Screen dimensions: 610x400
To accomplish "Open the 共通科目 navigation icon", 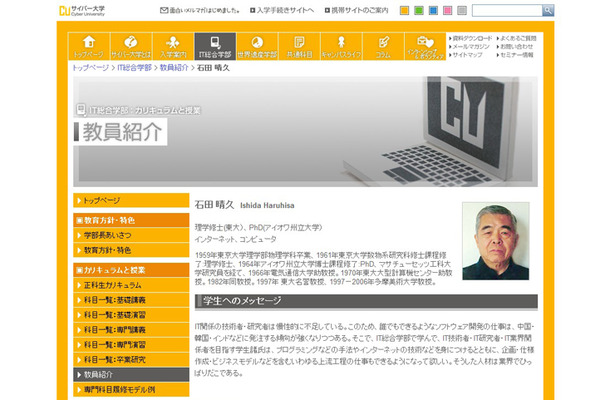I will click(299, 46).
